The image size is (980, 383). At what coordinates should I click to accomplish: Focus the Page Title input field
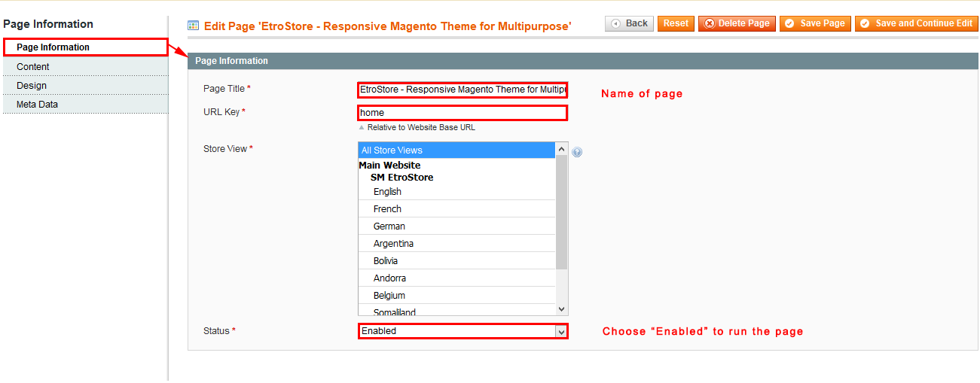(463, 90)
